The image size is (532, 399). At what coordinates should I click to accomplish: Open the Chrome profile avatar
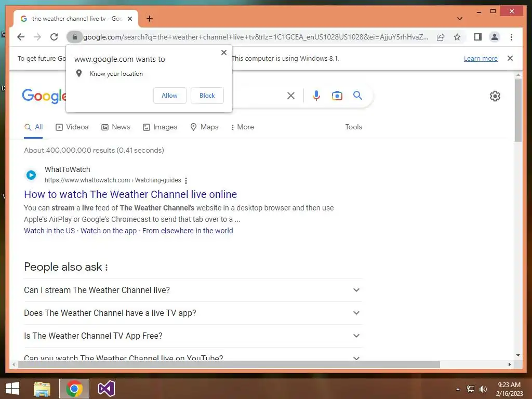pos(495,37)
